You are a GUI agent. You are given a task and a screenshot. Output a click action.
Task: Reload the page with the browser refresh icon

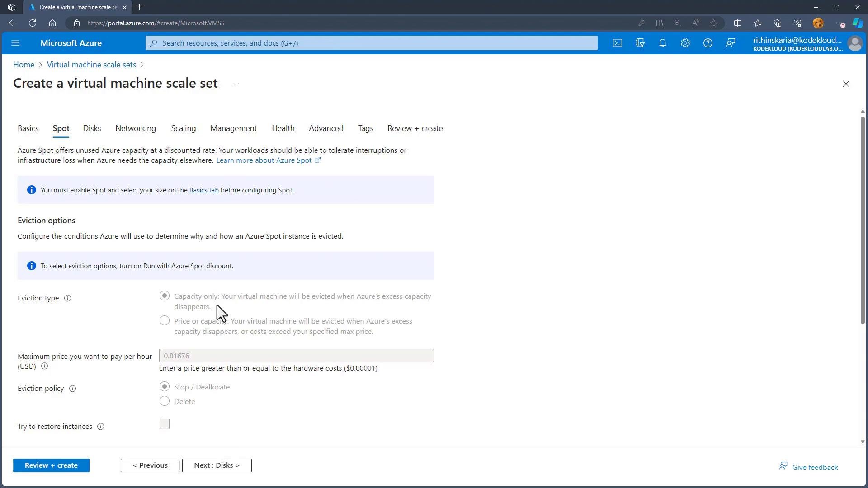point(33,23)
